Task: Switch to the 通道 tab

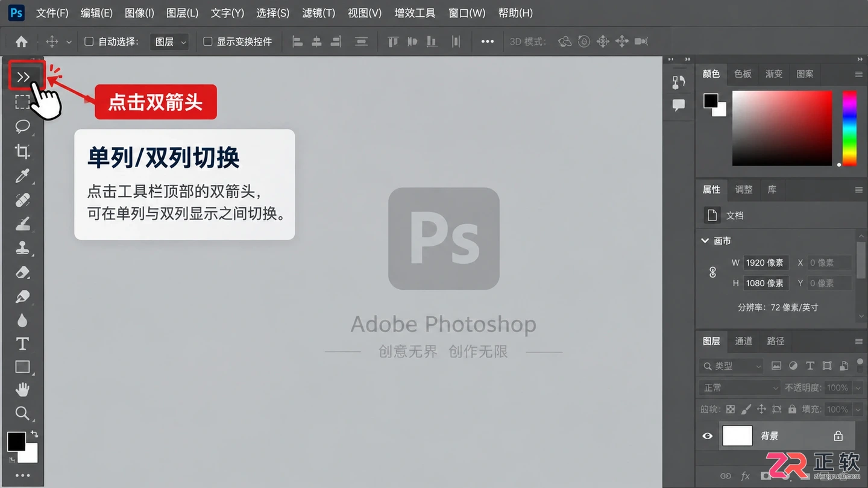Action: click(743, 341)
